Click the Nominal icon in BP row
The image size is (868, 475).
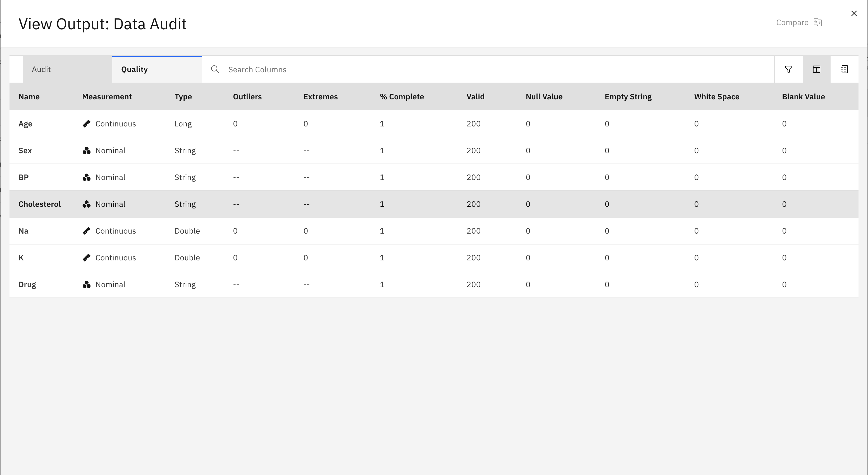pos(87,177)
